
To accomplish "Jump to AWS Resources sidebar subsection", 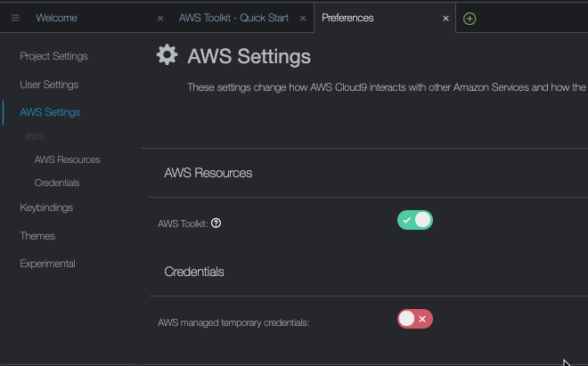I will [x=67, y=159].
